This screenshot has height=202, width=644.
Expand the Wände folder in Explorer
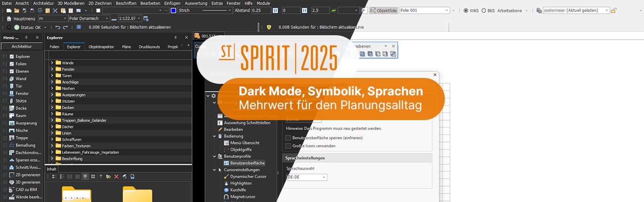pos(52,63)
